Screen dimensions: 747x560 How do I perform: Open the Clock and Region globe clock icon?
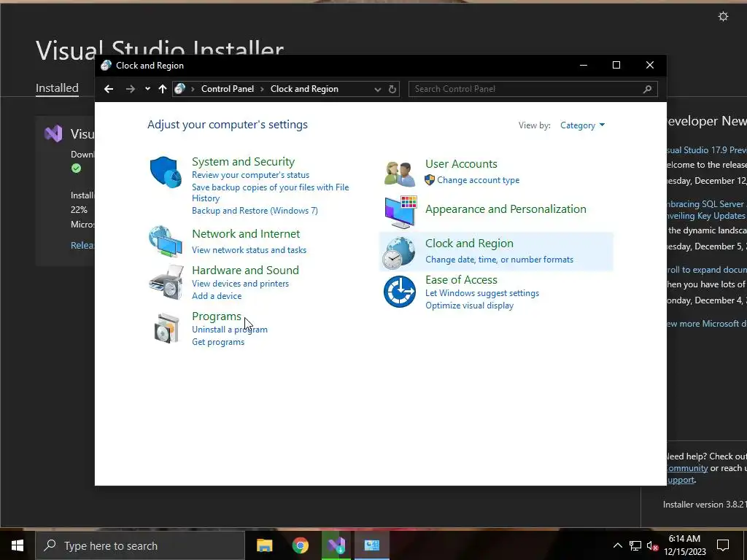click(399, 253)
